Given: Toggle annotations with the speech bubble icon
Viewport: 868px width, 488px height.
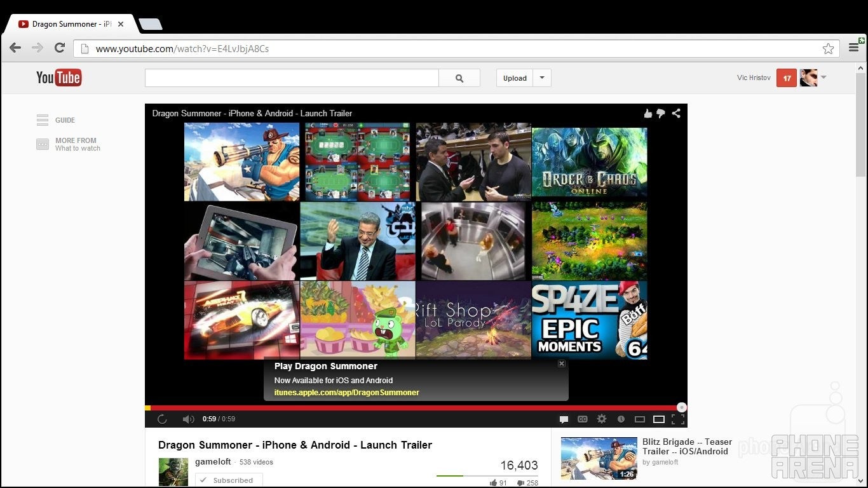Looking at the screenshot, I should (564, 419).
